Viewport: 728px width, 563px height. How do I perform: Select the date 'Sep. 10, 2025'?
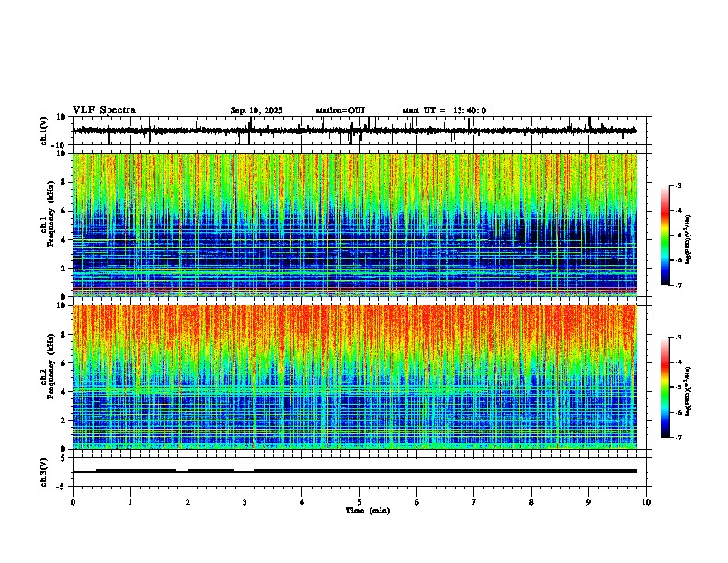(256, 110)
